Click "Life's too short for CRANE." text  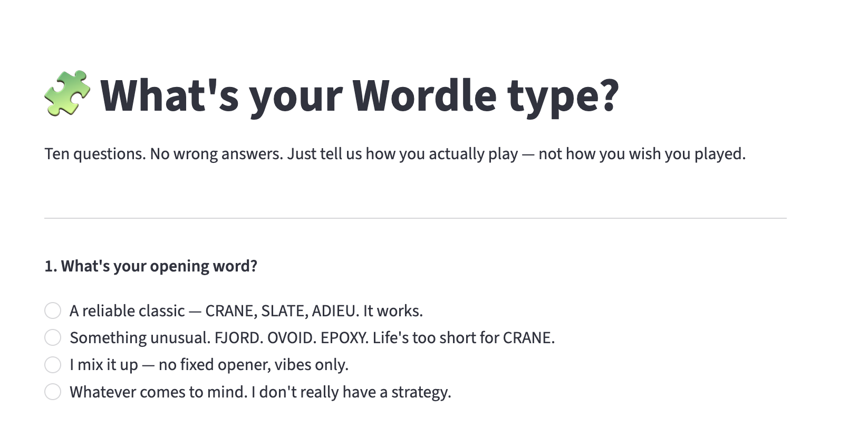click(x=464, y=338)
